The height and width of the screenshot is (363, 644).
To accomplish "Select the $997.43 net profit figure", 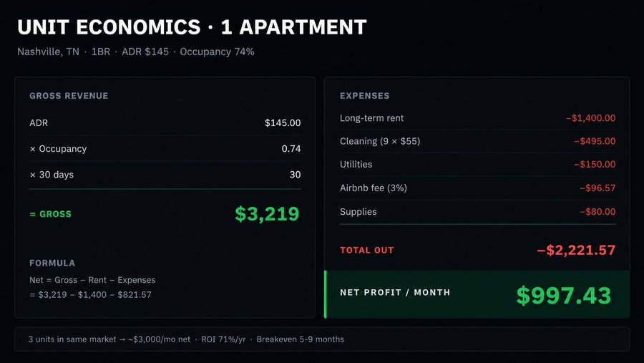I will [564, 296].
